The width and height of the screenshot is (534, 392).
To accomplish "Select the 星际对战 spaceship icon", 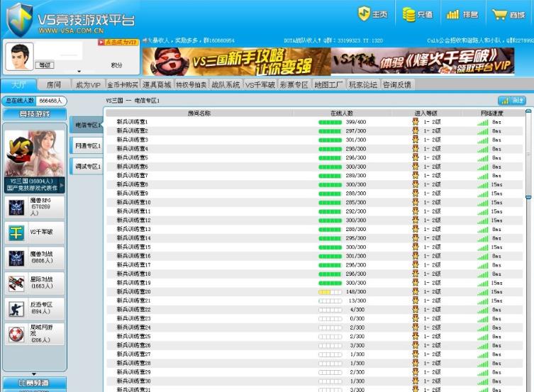I will click(16, 284).
